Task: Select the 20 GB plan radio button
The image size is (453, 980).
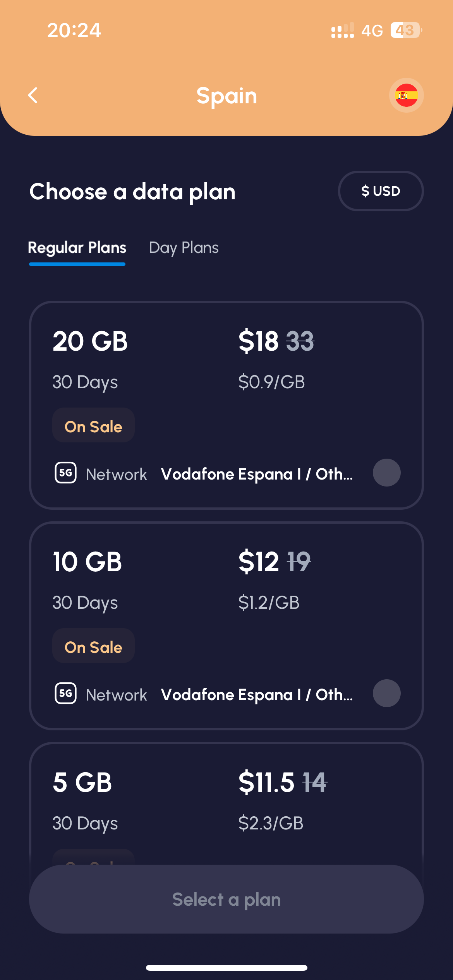Action: (386, 473)
